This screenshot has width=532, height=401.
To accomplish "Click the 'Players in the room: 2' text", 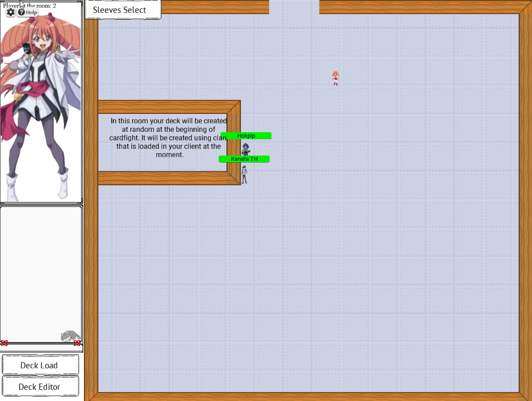I will 30,6.
